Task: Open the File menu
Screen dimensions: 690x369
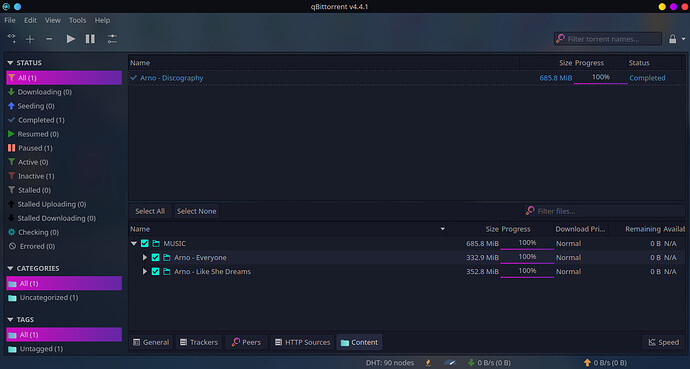Action: (x=10, y=20)
